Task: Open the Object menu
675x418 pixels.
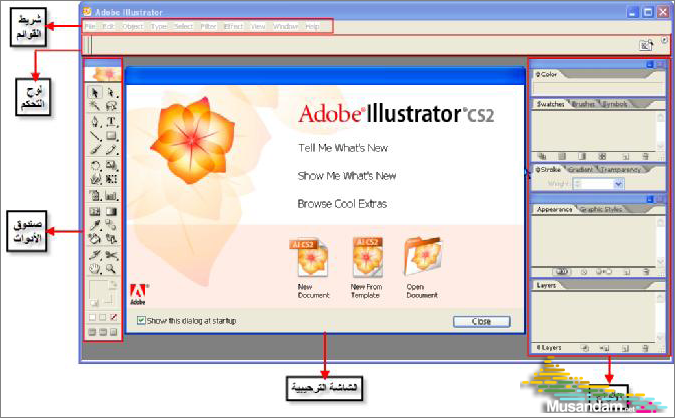Action: point(133,26)
